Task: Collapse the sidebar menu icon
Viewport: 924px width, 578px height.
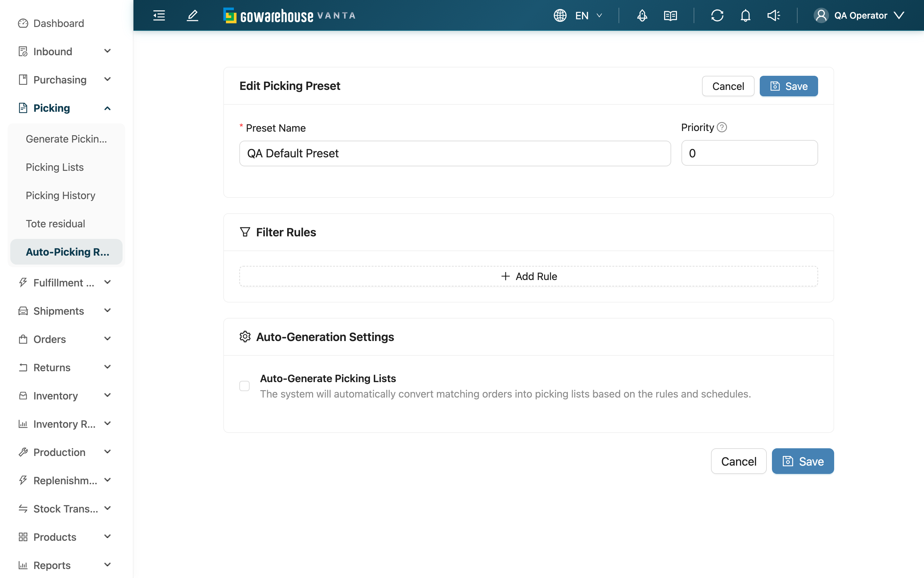Action: tap(159, 16)
